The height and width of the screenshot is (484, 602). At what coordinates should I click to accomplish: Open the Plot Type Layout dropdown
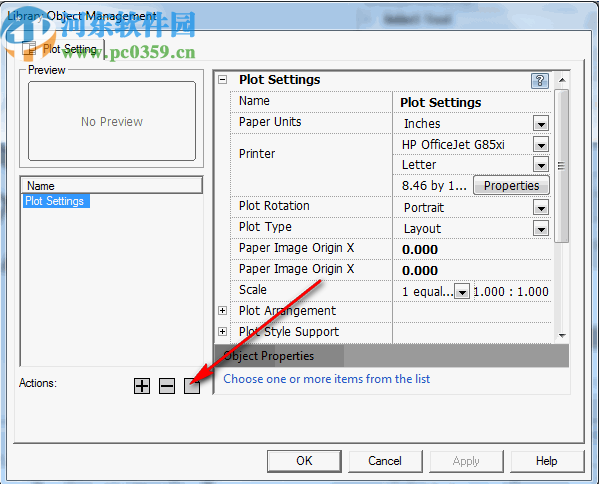tap(541, 229)
